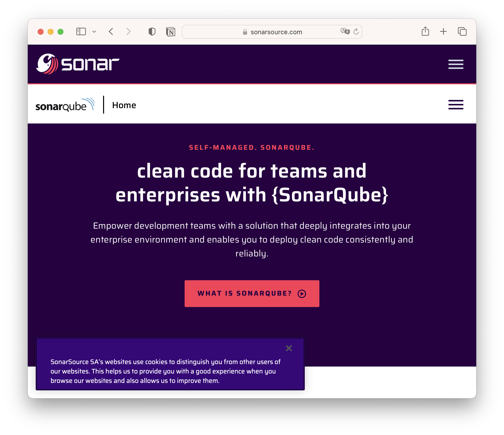Image resolution: width=504 pixels, height=435 pixels.
Task: Click the Notion web clipper extension icon
Action: pyautogui.click(x=171, y=32)
